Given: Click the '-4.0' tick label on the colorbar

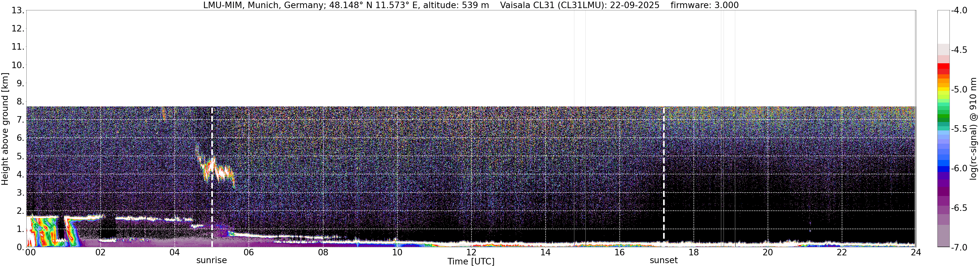Looking at the screenshot, I should click(959, 10).
